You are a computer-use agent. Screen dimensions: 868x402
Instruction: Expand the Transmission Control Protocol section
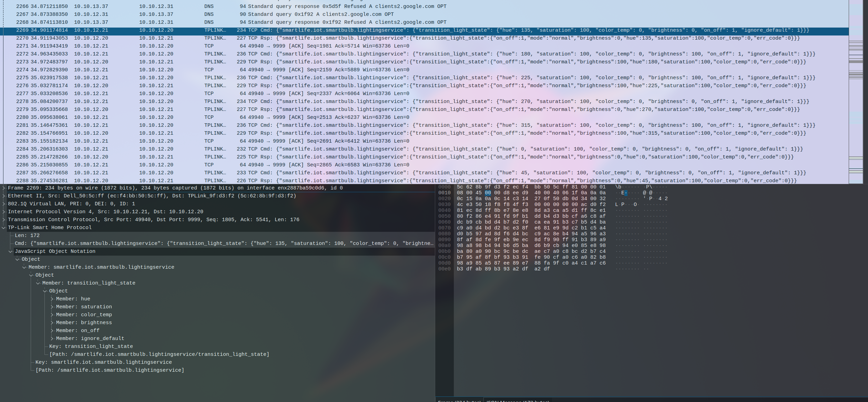click(x=4, y=220)
